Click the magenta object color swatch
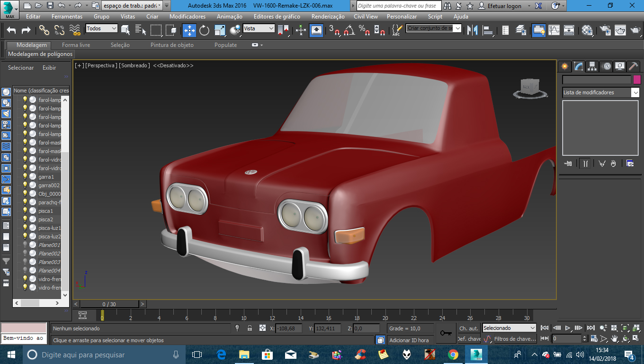644x364 pixels. pyautogui.click(x=637, y=80)
